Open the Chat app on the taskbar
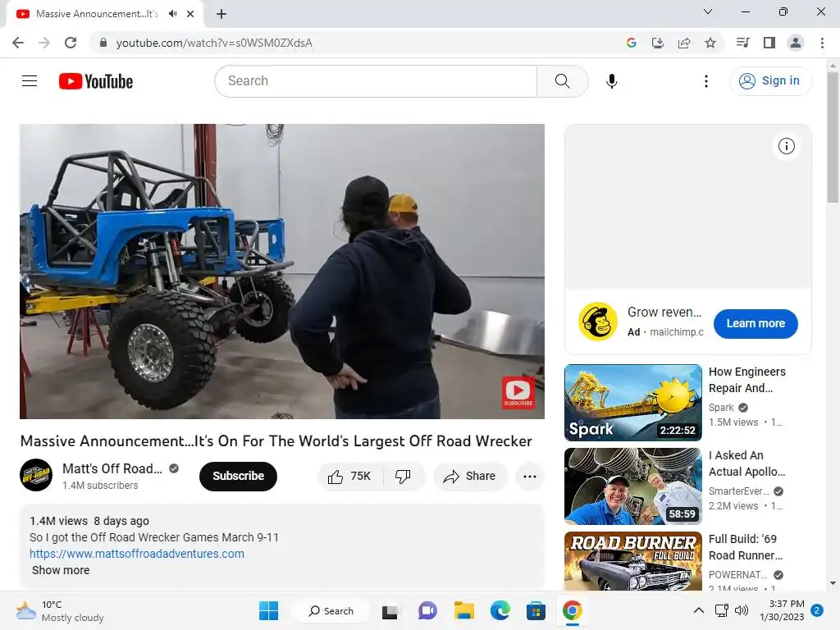This screenshot has height=630, width=840. (x=427, y=610)
